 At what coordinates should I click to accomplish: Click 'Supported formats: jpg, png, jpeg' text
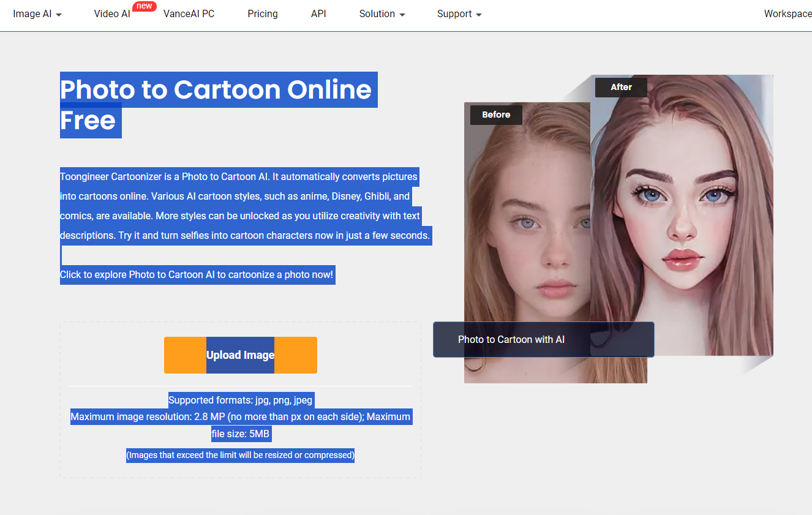pos(241,400)
